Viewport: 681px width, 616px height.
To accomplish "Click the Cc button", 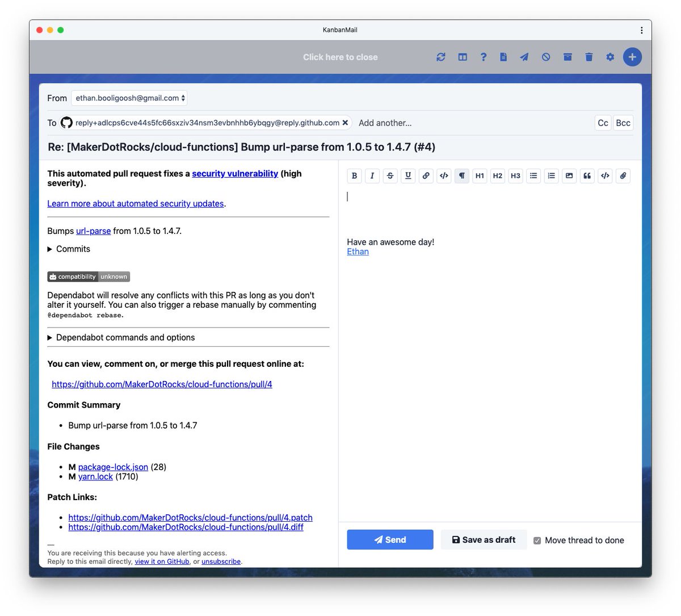I will 603,123.
